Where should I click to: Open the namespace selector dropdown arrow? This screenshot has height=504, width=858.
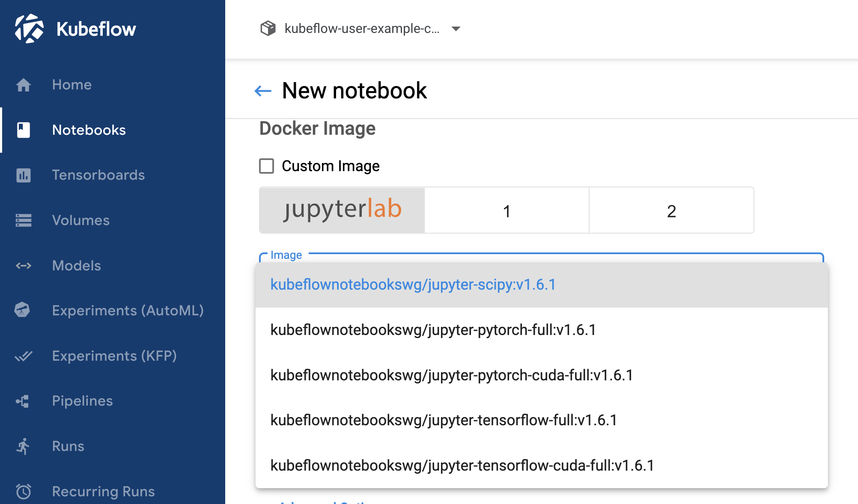point(456,29)
